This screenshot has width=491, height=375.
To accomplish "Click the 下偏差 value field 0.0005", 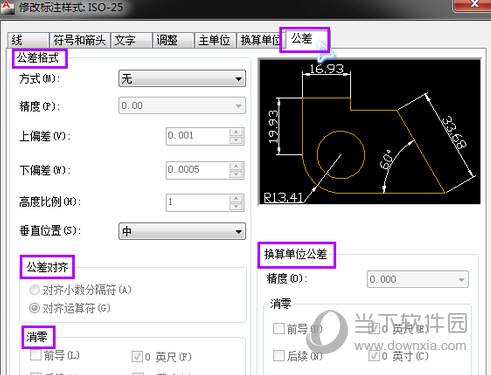I will [198, 170].
